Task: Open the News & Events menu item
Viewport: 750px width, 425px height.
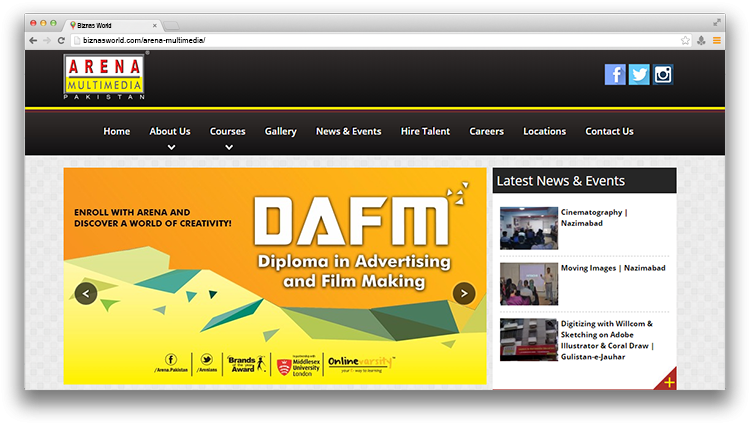Action: 348,131
